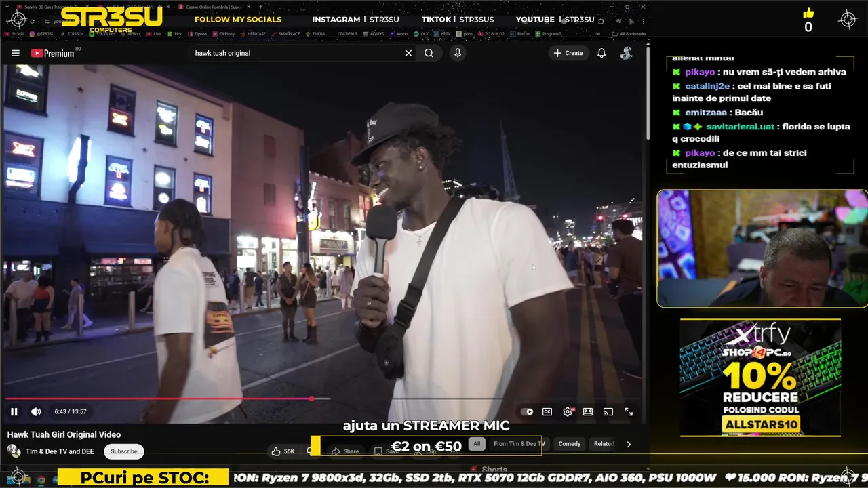Mute the video volume speaker
868x488 pixels.
coord(36,411)
